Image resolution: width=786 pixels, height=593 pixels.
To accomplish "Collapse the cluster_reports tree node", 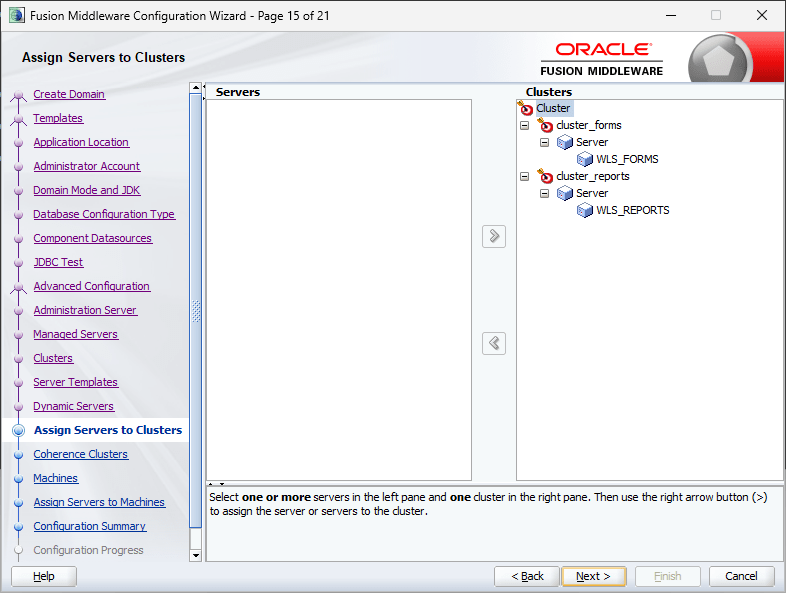I will (x=524, y=176).
